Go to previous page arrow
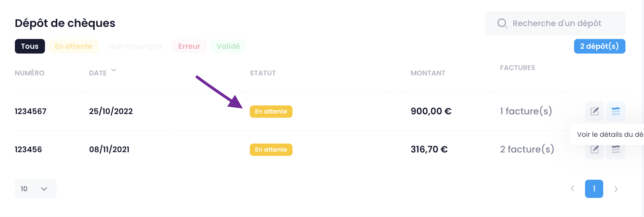 [572, 189]
